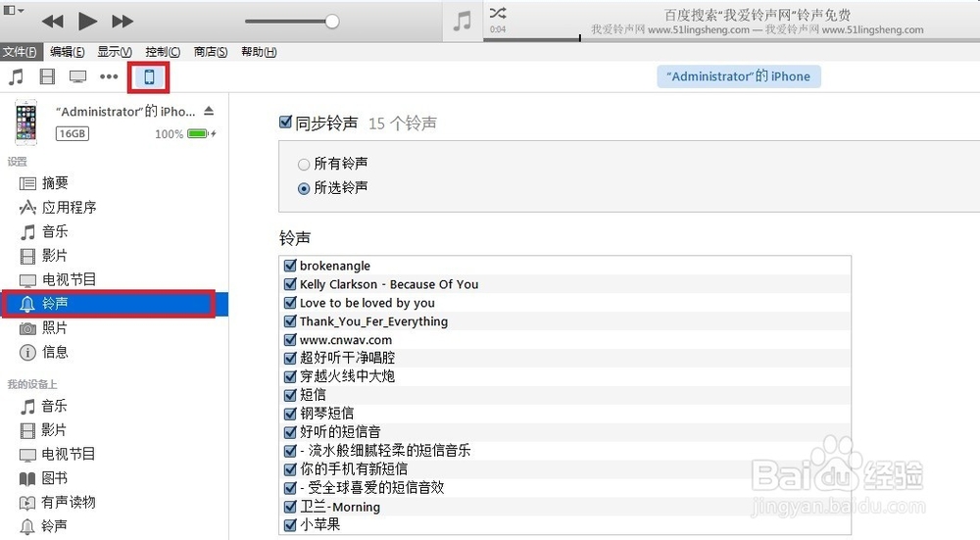Open the 帮助(H) menu
The image size is (980, 540).
pos(259,52)
